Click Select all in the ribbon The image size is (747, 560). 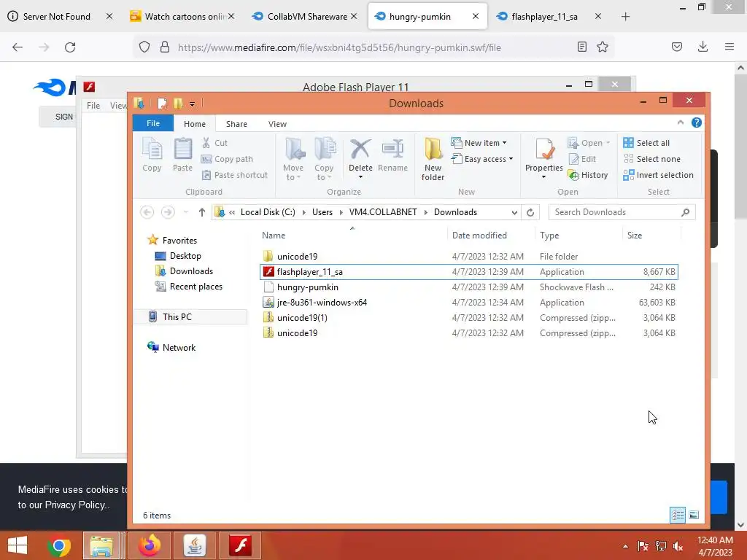click(x=646, y=143)
